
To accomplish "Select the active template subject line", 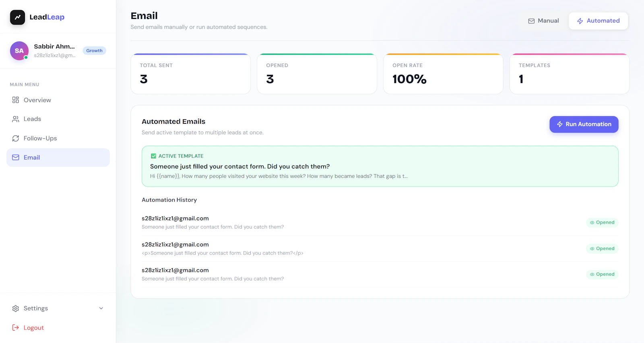I will pos(240,166).
